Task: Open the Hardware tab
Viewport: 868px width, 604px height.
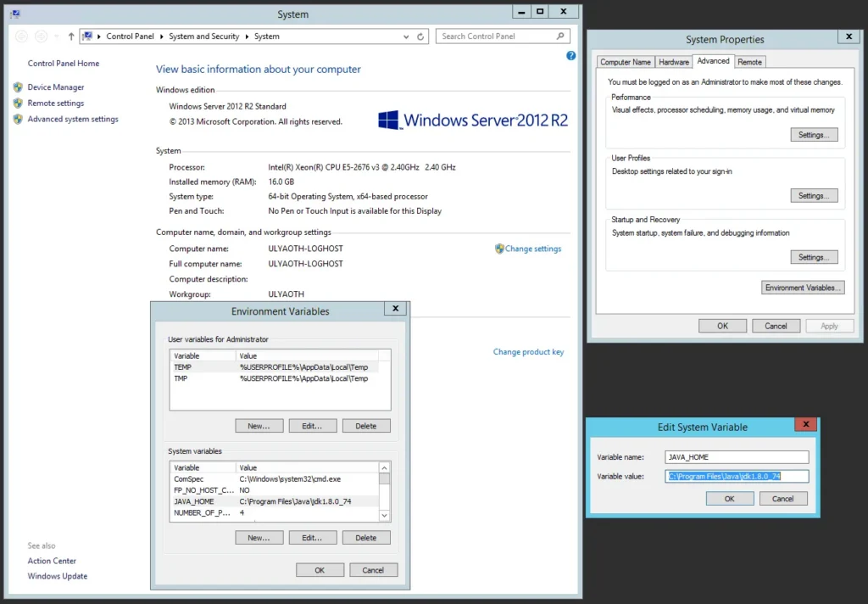Action: pos(674,62)
